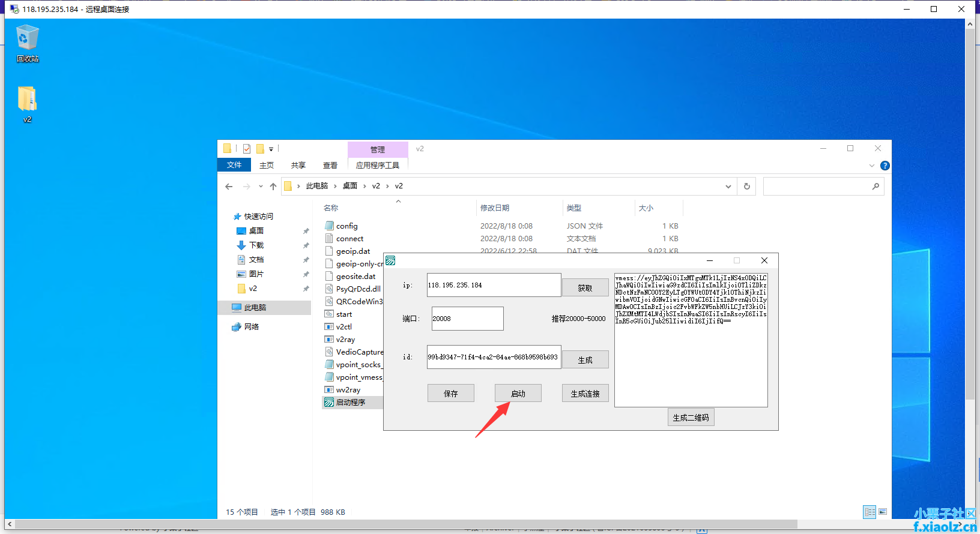This screenshot has height=534, width=980.
Task: Navigate back in File Explorer
Action: click(x=229, y=187)
